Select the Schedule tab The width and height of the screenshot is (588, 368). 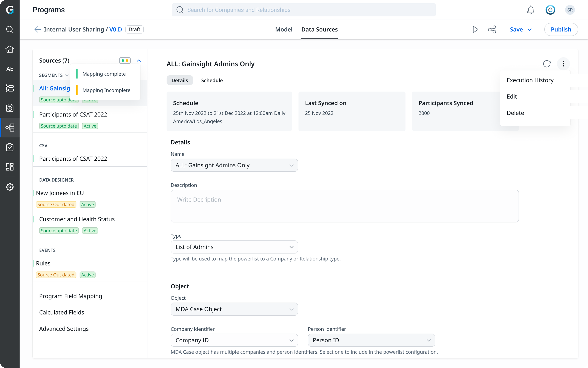(212, 80)
